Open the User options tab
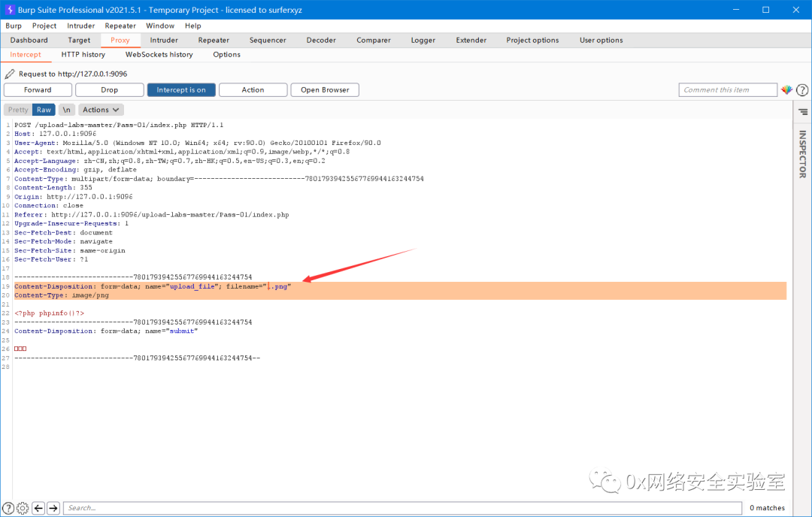812x517 pixels. [601, 41]
